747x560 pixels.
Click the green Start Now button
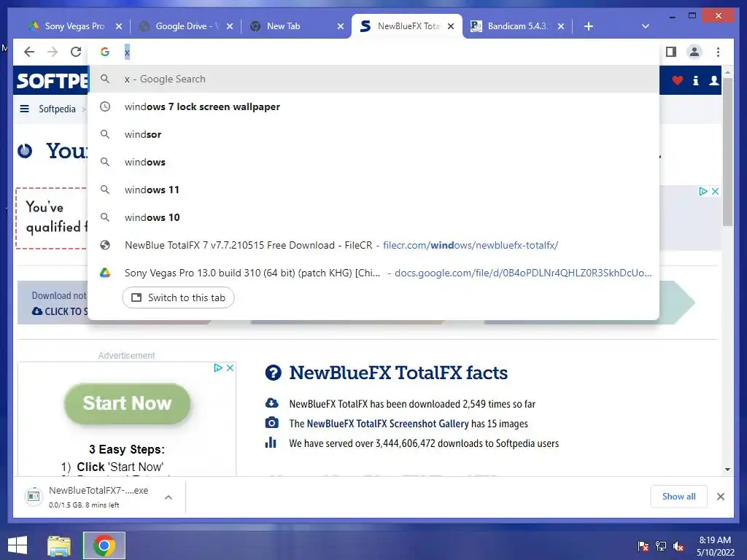point(127,403)
